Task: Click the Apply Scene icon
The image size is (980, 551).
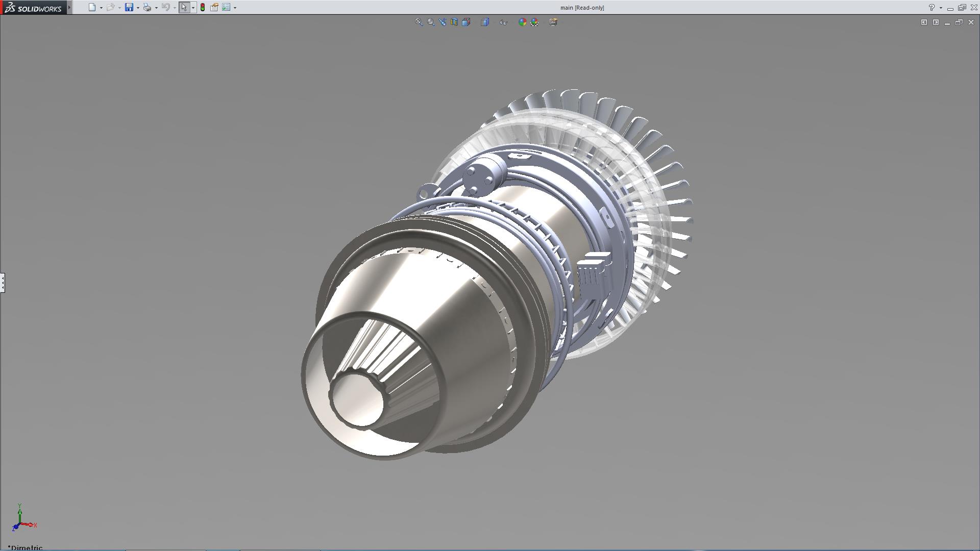Action: 534,22
